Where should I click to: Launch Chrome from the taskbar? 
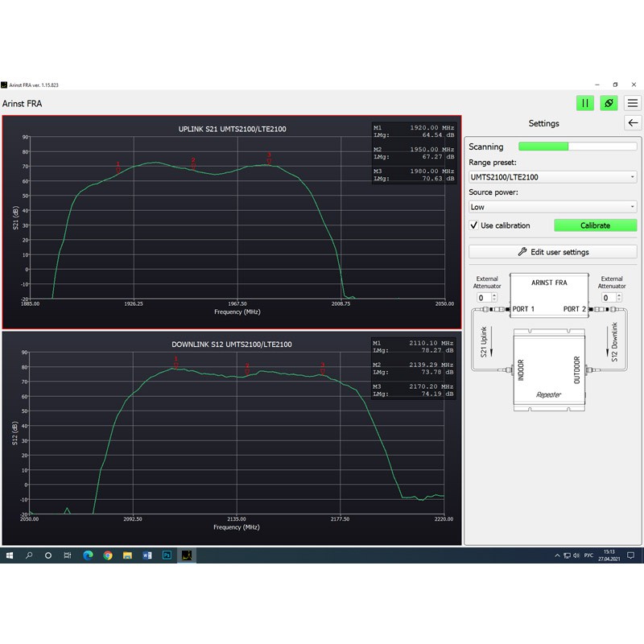[108, 555]
